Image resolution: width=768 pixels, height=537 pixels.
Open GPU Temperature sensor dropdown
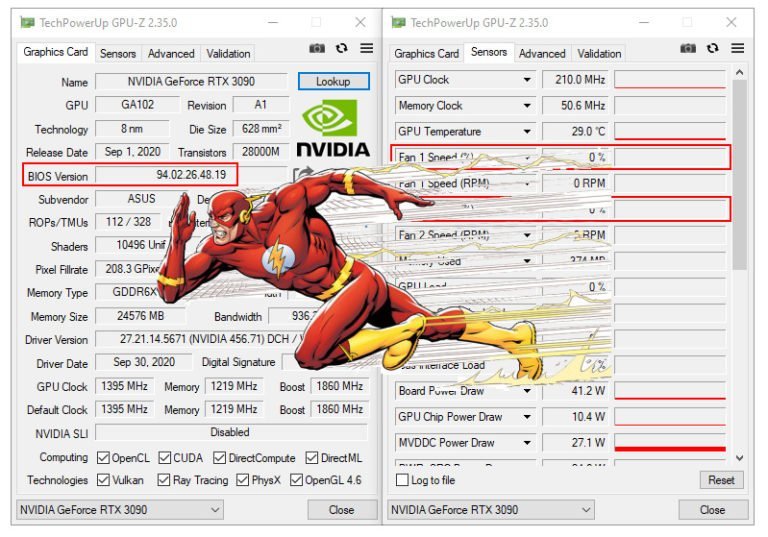(x=527, y=131)
